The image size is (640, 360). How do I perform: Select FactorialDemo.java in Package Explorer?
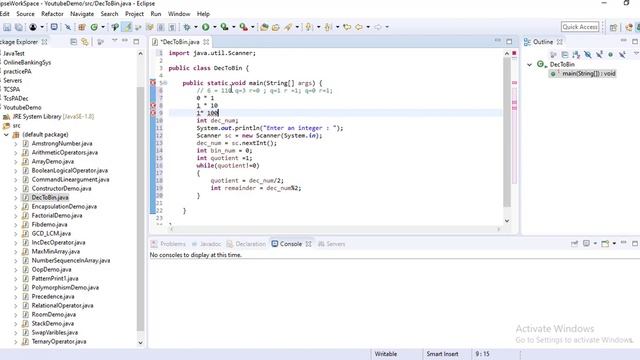coord(57,216)
